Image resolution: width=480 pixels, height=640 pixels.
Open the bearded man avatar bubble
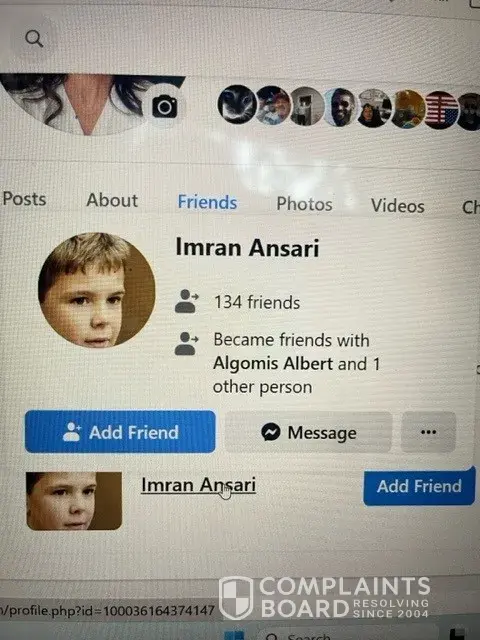[x=340, y=107]
